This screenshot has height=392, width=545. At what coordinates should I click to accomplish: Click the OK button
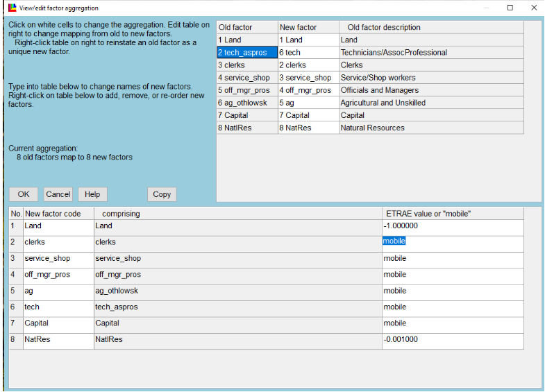[24, 194]
